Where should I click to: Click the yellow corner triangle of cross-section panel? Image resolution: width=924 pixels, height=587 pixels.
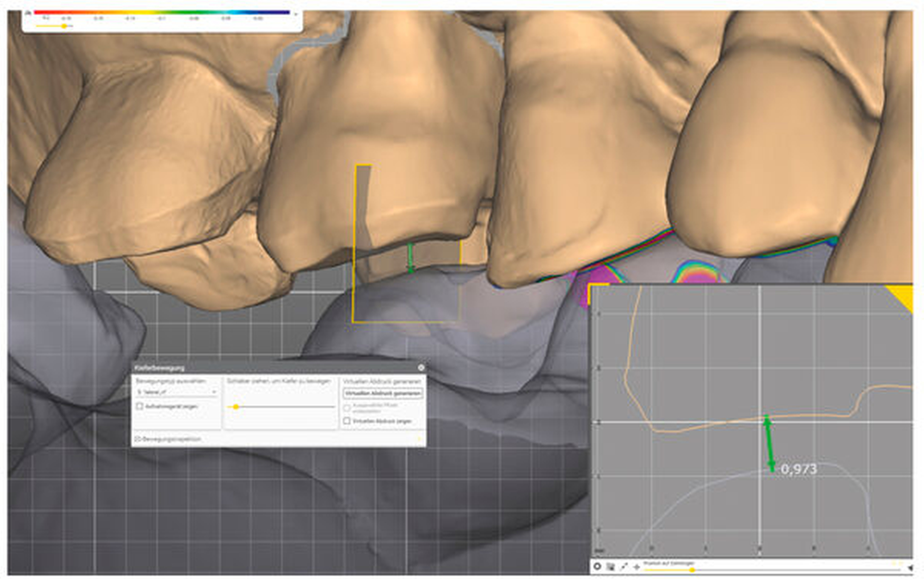(903, 295)
